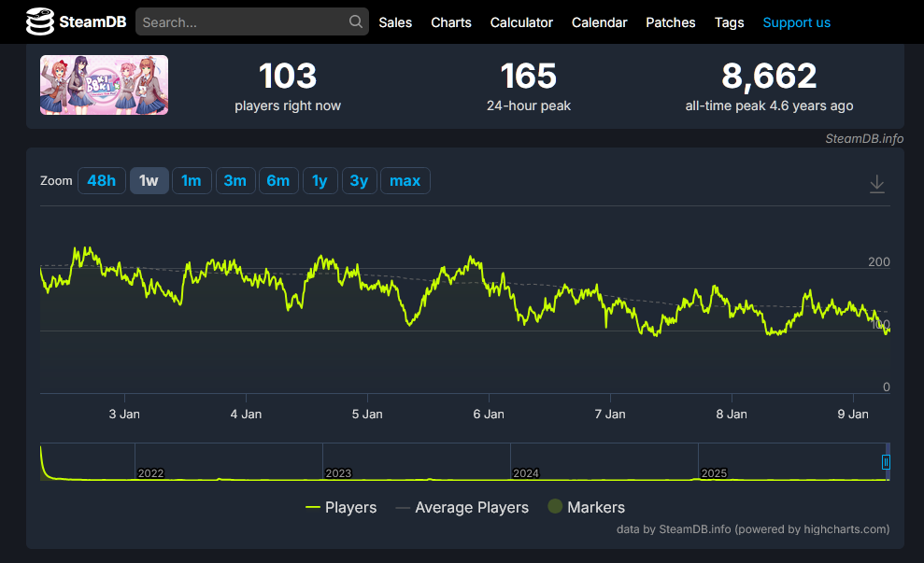The height and width of the screenshot is (563, 924).
Task: Click the '8 Jan' axis label
Action: 732,414
